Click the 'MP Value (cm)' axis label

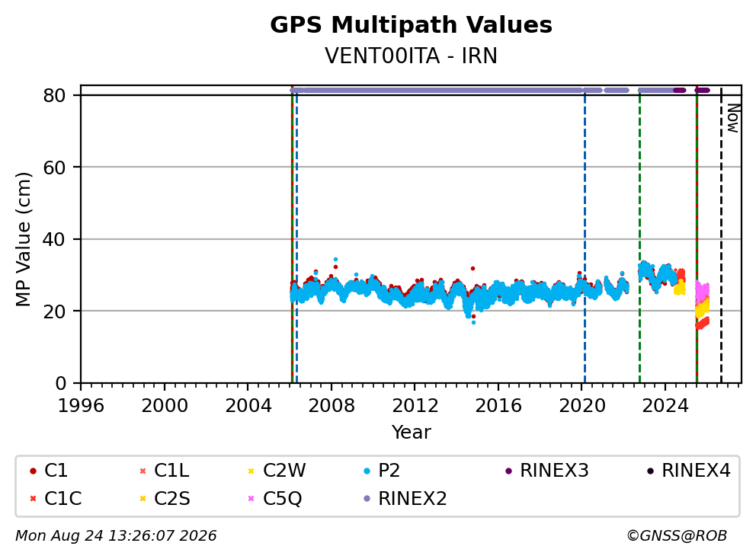coord(23,239)
